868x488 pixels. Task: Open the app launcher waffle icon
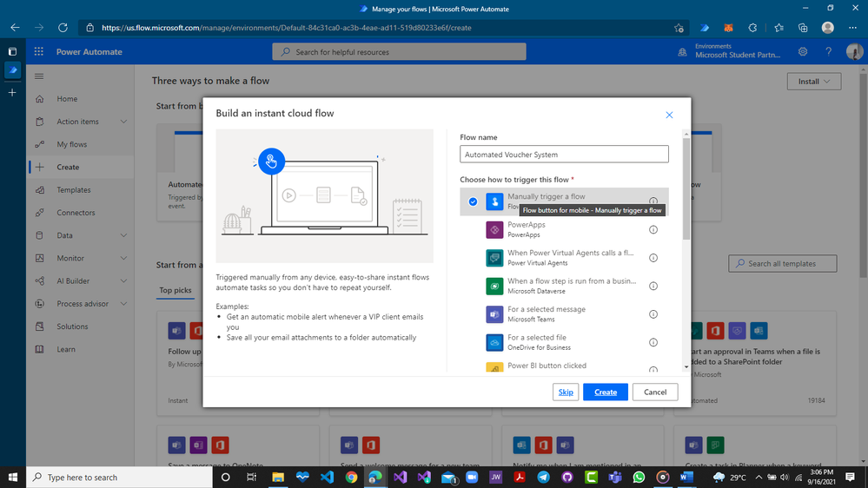(x=39, y=51)
